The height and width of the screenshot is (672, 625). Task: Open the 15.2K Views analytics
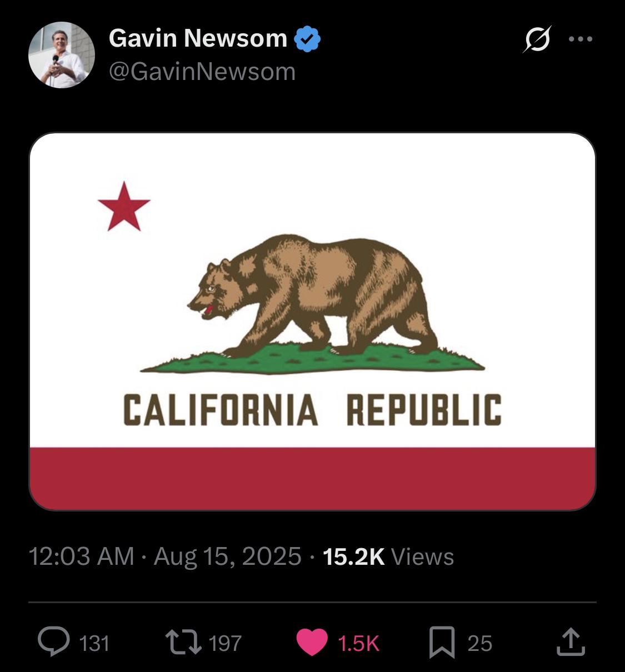[x=388, y=556]
